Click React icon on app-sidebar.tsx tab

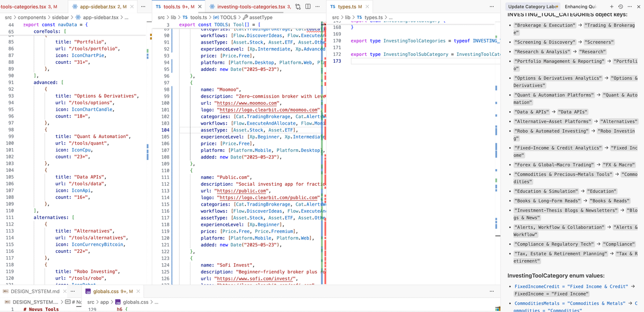(x=75, y=6)
